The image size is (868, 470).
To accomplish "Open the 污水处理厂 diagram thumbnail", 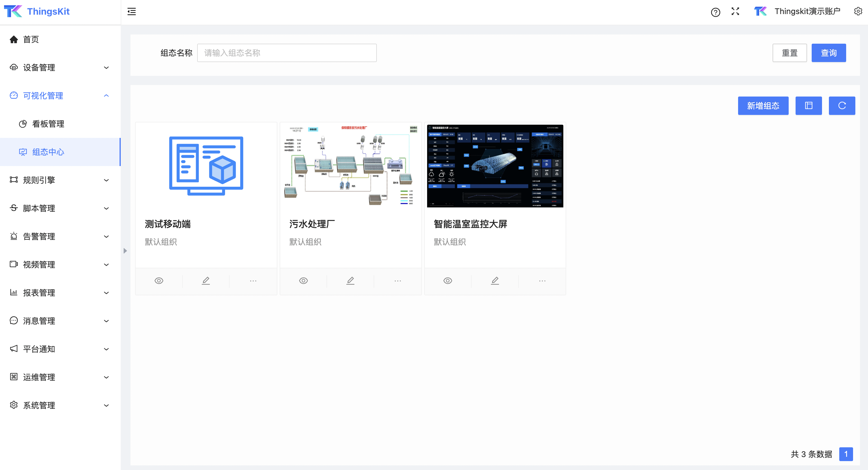I will pyautogui.click(x=350, y=166).
